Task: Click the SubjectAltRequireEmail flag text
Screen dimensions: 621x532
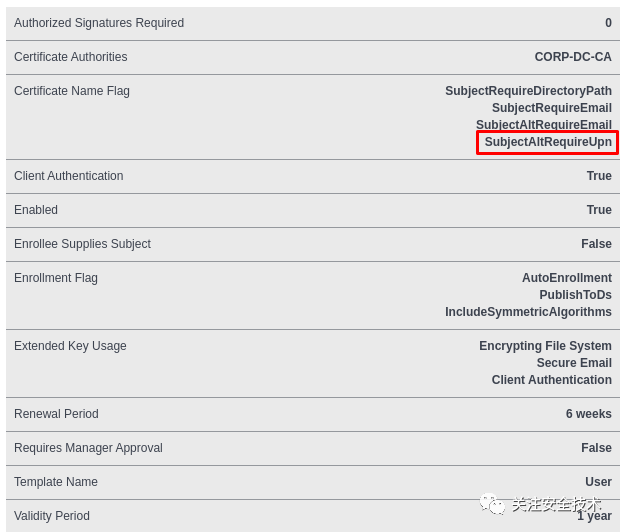Action: [544, 125]
